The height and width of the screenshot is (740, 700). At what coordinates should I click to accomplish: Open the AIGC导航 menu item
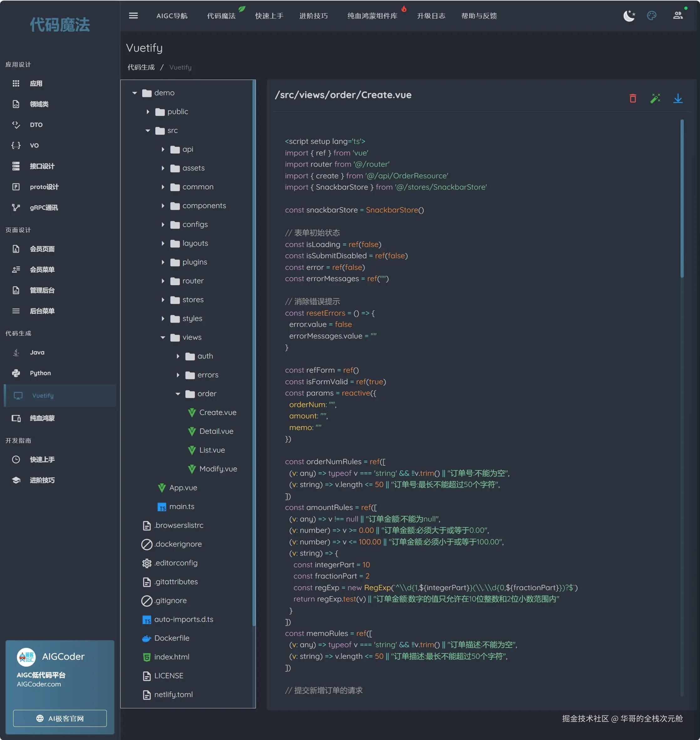172,16
